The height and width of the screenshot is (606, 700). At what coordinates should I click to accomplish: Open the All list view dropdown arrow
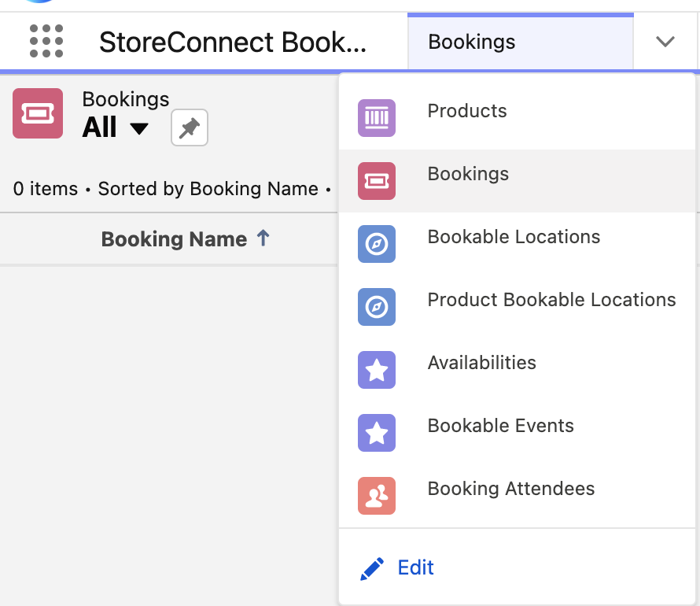pos(139,128)
